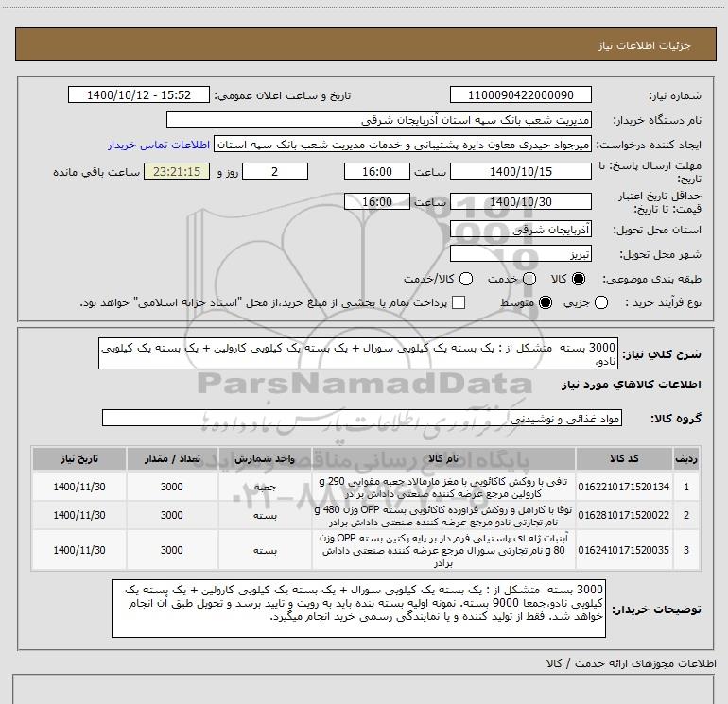Click the row 3 item name (80 g jelly candy)
This screenshot has width=728, height=704.
(x=443, y=550)
